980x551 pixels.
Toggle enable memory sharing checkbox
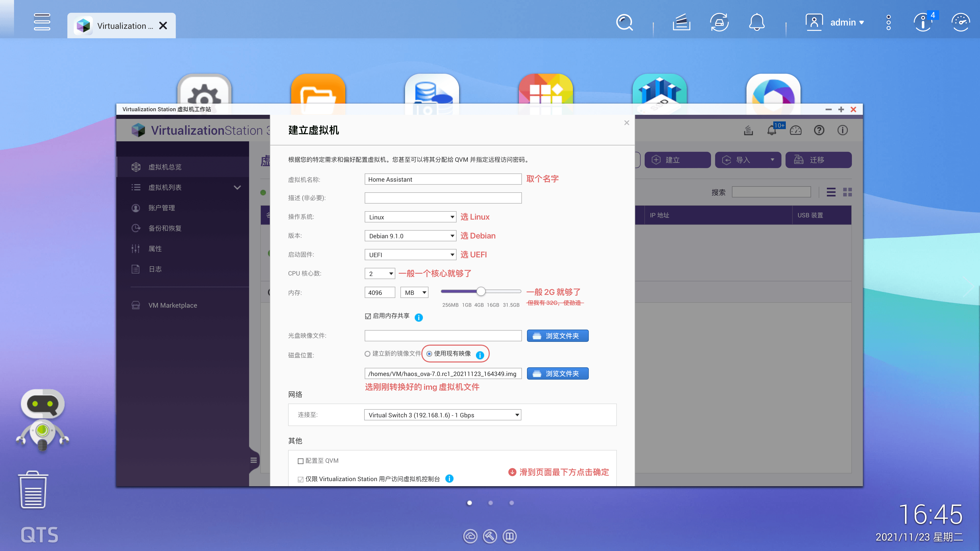[368, 316]
